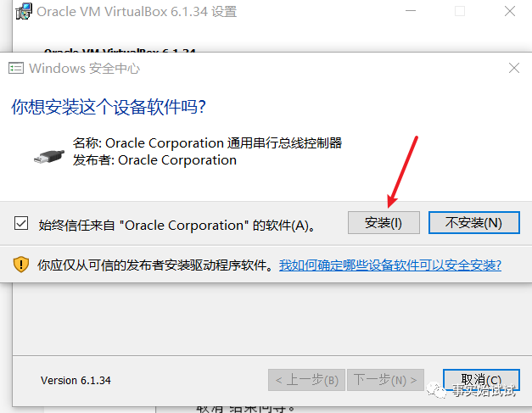Click the 安装(I) button
Screen dimensions: 532x413
[x=384, y=223]
